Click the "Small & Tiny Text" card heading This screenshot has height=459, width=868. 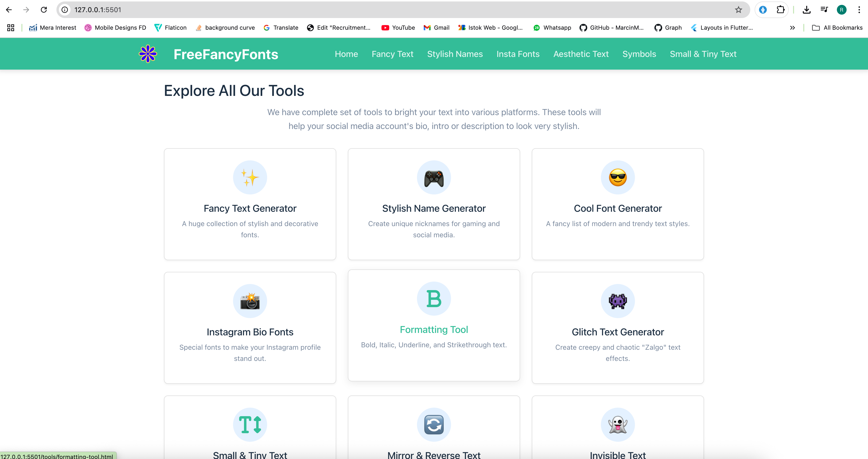coord(250,455)
